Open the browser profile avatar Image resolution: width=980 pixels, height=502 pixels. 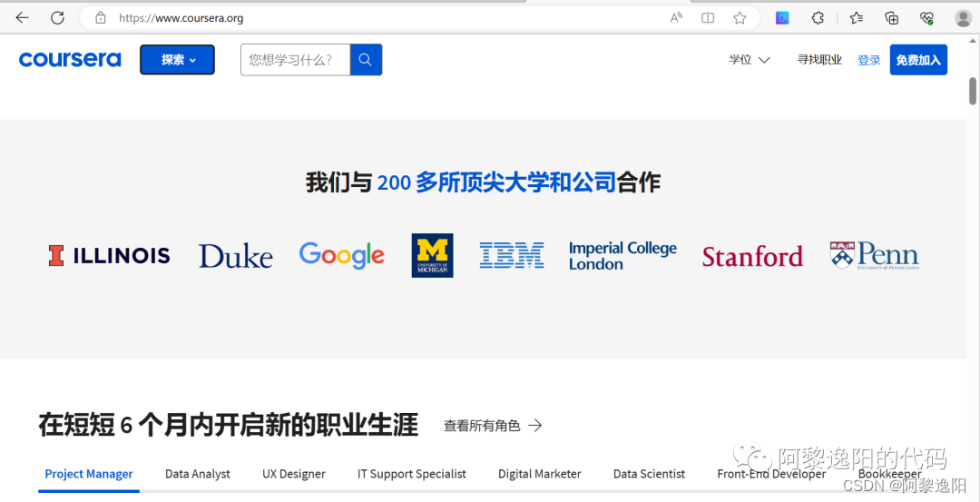[x=963, y=18]
